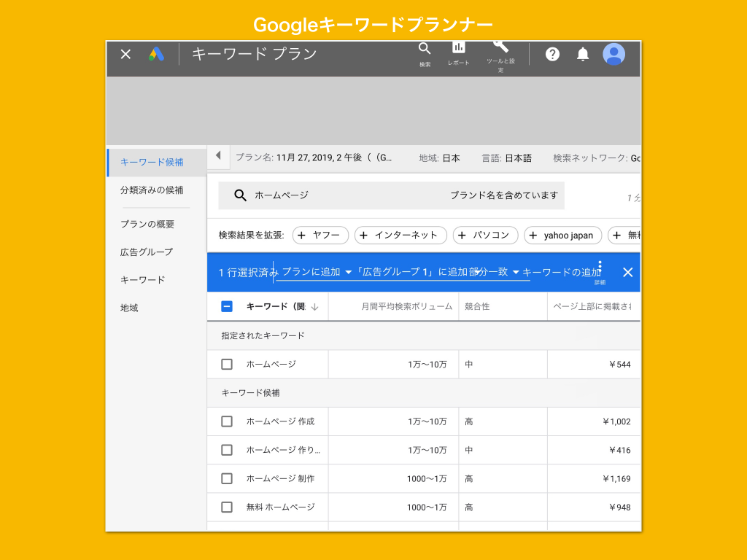This screenshot has height=560, width=747.
Task: Open the user account avatar
Action: 614,54
